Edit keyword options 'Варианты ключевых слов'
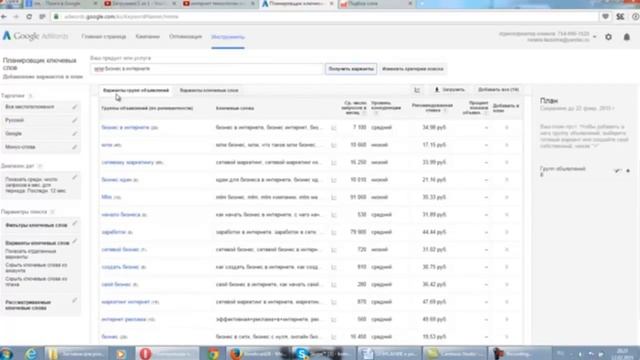The height and width of the screenshot is (360, 640). tap(74, 241)
